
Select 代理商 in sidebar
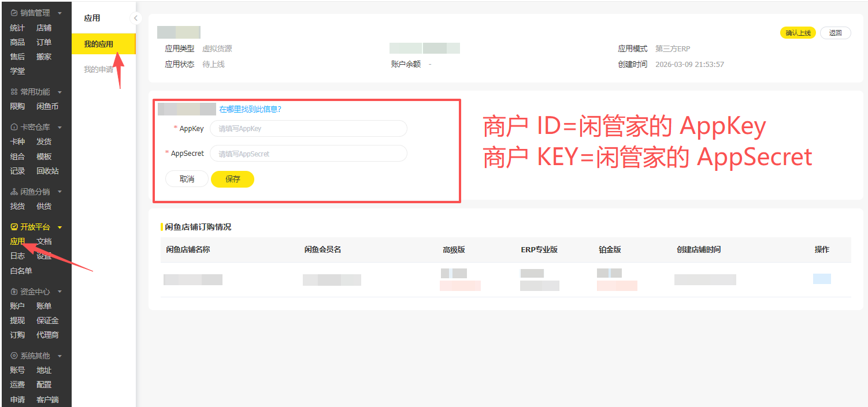(x=47, y=335)
